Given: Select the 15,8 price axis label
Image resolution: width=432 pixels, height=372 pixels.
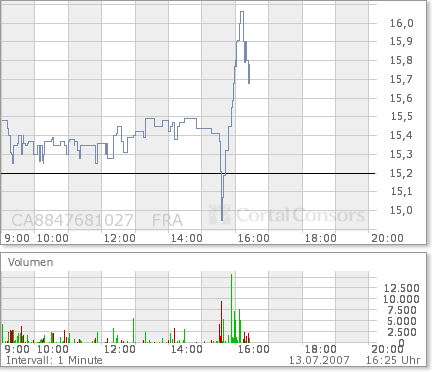Looking at the screenshot, I should point(402,60).
